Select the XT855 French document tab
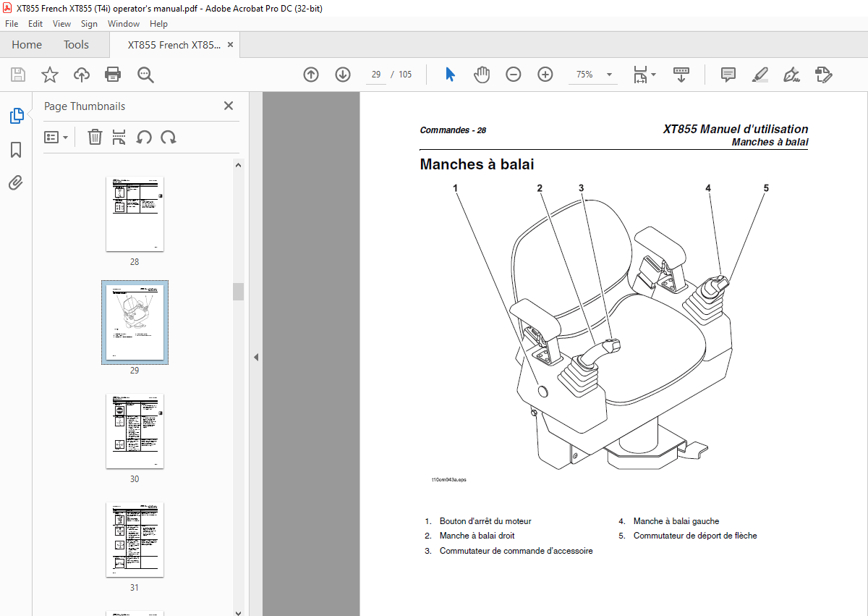The image size is (868, 616). pos(174,45)
